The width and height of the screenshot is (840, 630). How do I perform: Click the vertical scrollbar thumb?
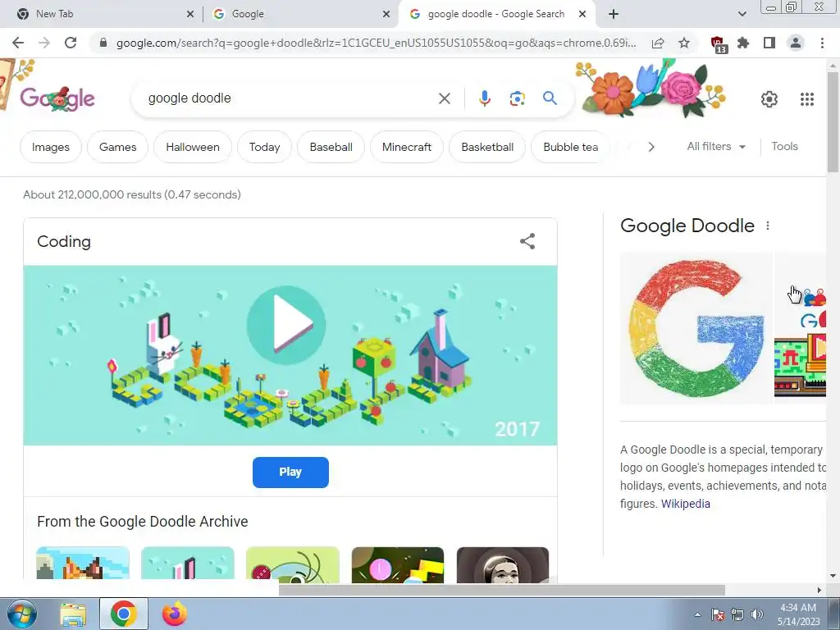(833, 121)
